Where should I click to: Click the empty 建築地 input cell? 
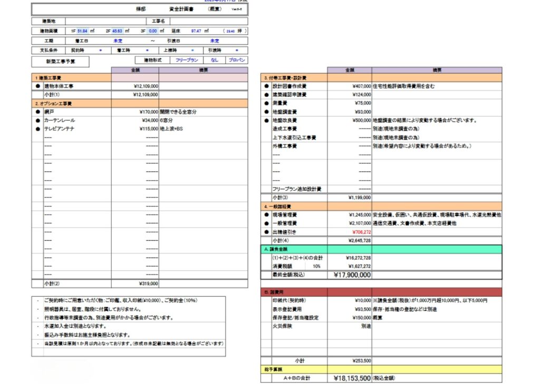point(105,21)
